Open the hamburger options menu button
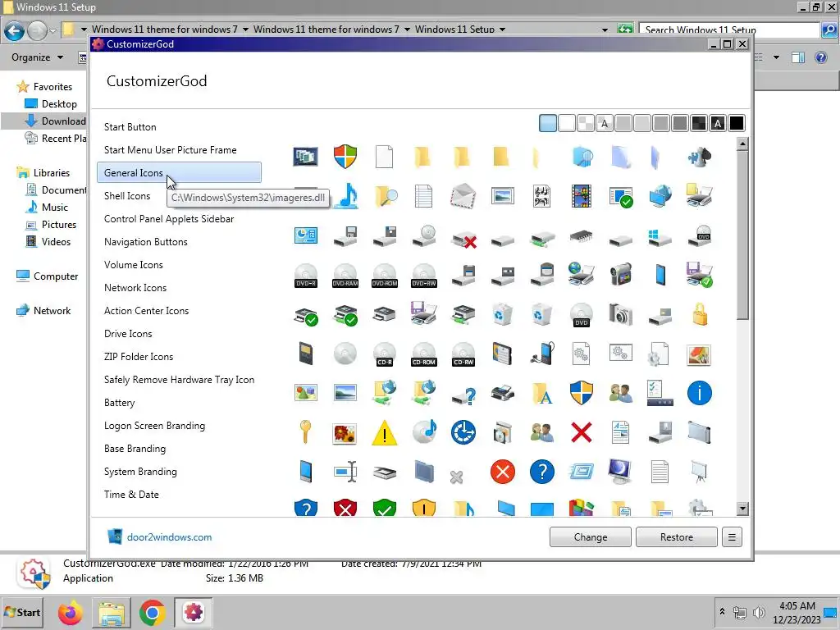 (x=732, y=536)
